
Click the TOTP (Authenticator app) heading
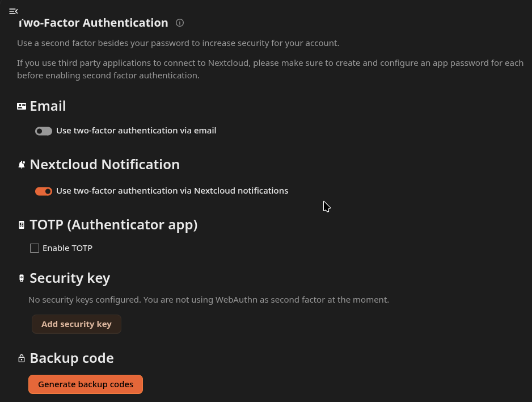click(113, 225)
